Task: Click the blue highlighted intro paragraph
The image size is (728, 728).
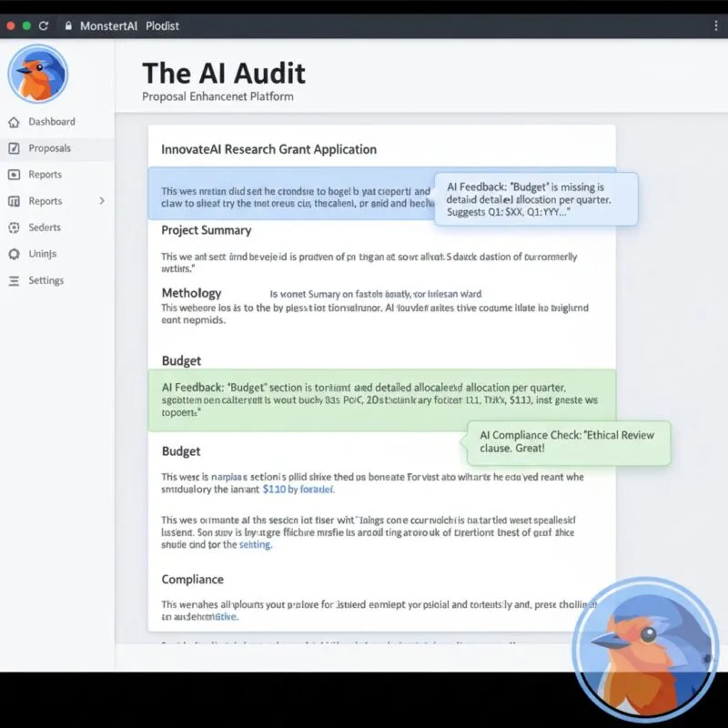Action: click(x=291, y=194)
